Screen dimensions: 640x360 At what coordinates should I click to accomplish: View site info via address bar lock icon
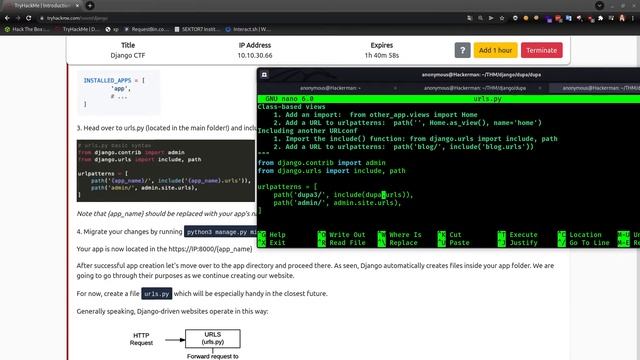[42, 18]
